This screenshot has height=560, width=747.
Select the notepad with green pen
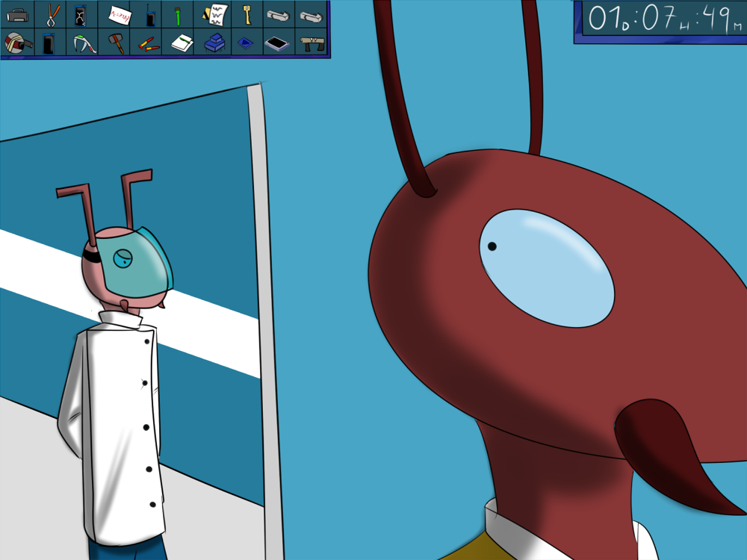(x=182, y=43)
